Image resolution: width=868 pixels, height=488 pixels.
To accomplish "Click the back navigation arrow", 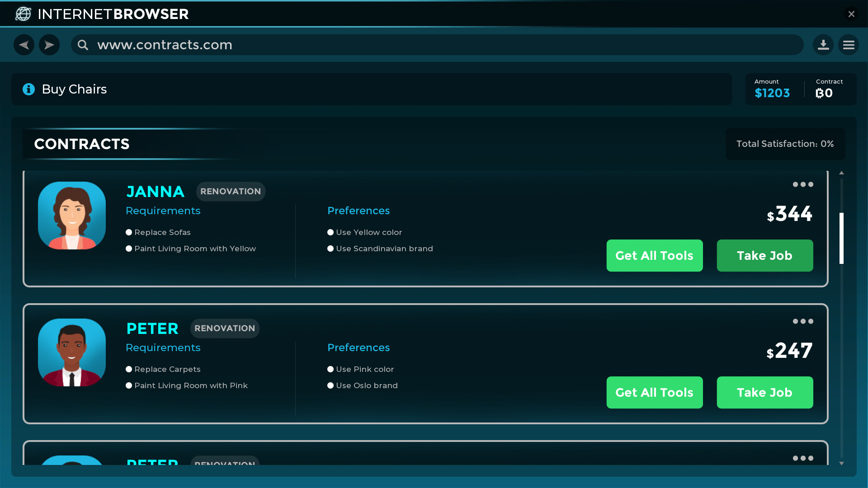I will pos(23,45).
